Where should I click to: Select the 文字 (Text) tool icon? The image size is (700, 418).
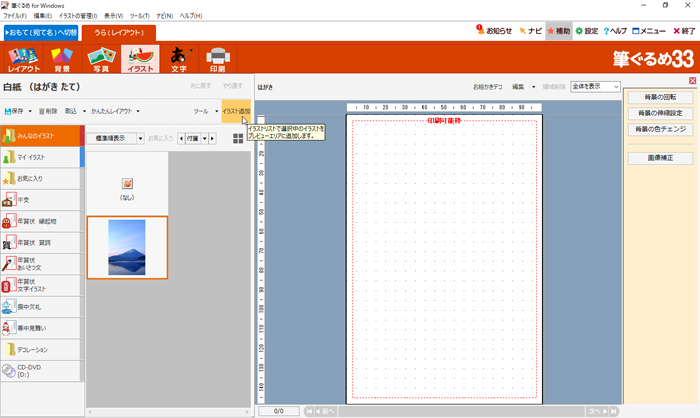click(x=179, y=59)
